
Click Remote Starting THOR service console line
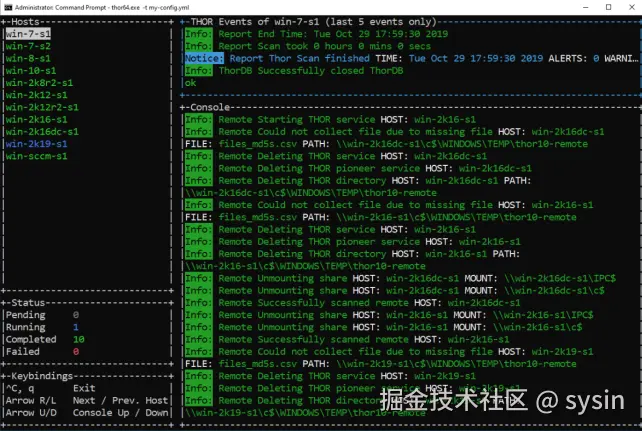pos(330,120)
